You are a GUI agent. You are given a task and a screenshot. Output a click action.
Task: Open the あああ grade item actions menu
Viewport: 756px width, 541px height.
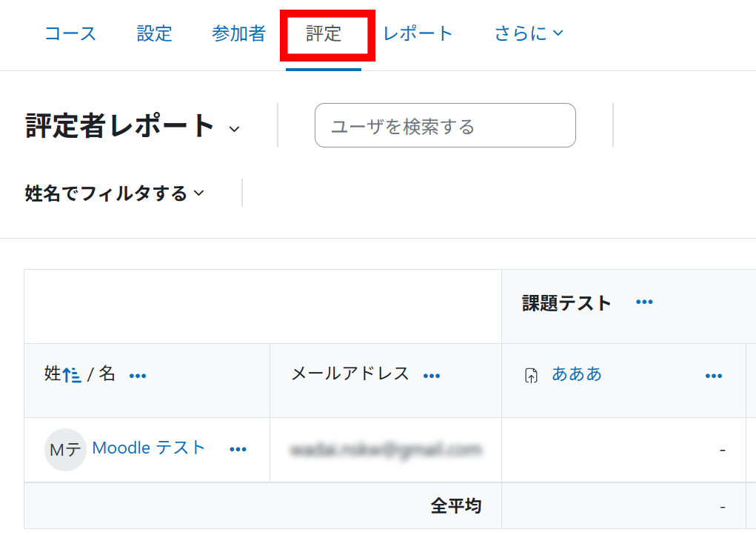click(713, 376)
